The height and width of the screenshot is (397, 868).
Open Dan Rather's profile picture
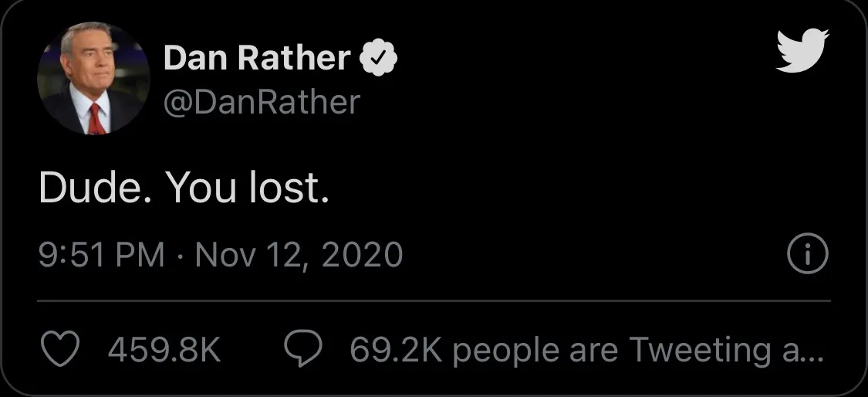pos(93,78)
